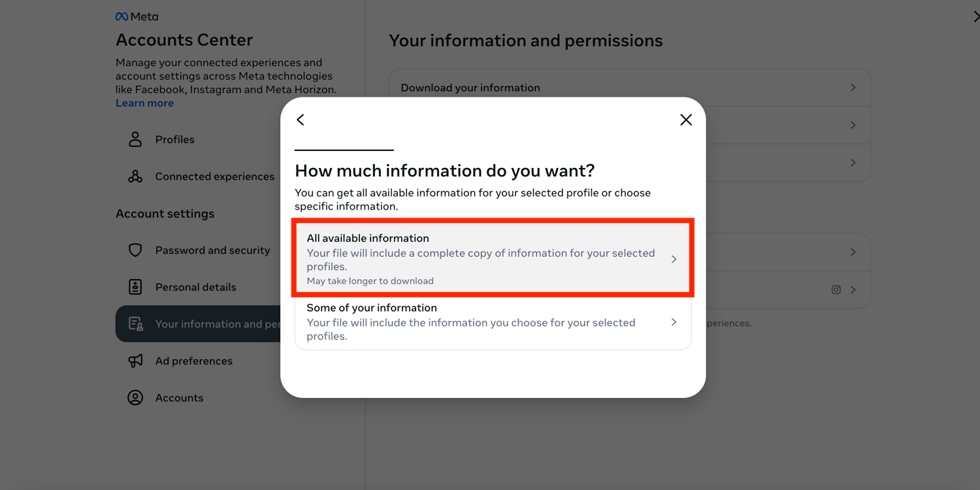
Task: Go back using the dialog's back arrow
Action: tap(301, 120)
